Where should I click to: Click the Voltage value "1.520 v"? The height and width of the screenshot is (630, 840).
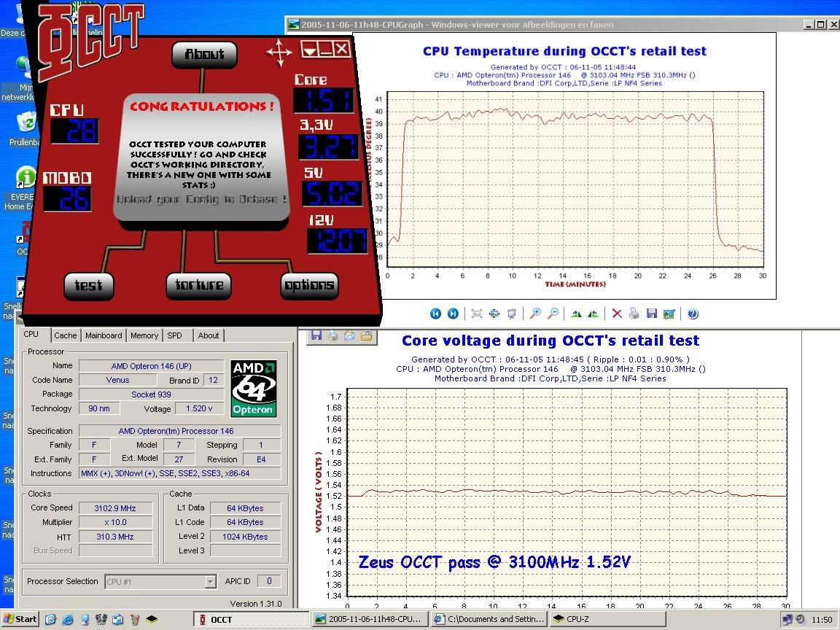(x=199, y=408)
